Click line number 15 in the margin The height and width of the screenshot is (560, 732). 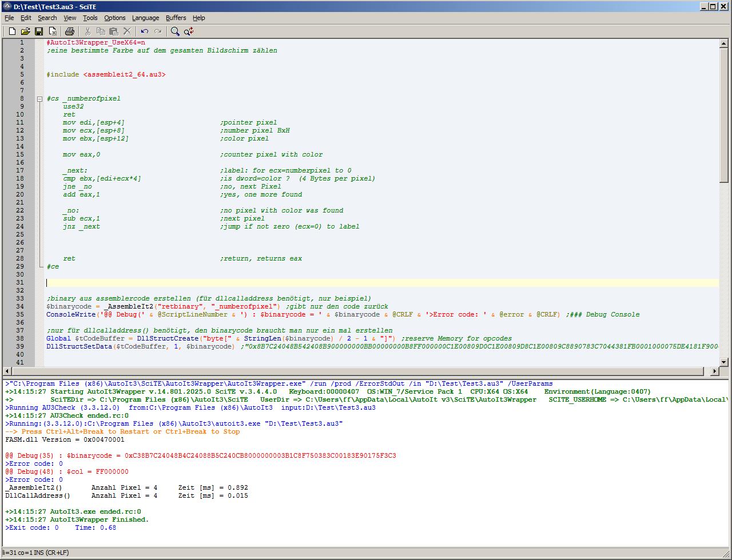22,154
